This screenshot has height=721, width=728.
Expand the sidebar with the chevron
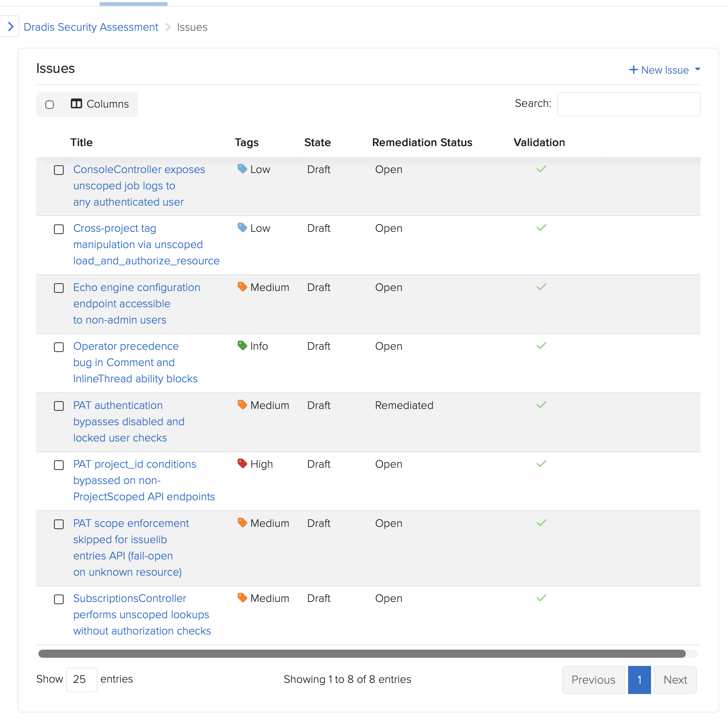click(x=11, y=27)
